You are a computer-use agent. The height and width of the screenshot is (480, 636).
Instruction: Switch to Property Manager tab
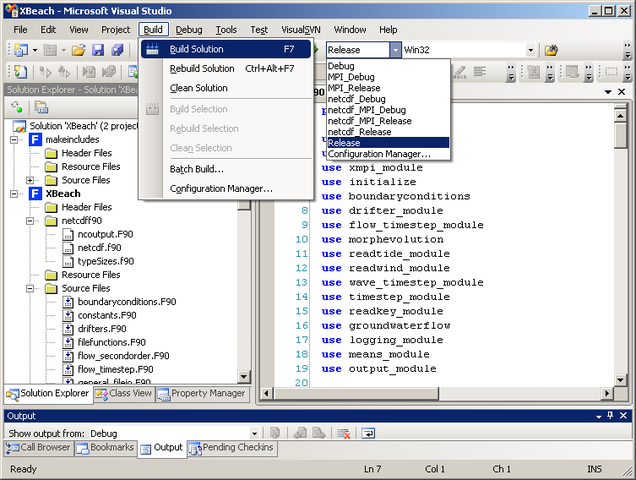(202, 394)
